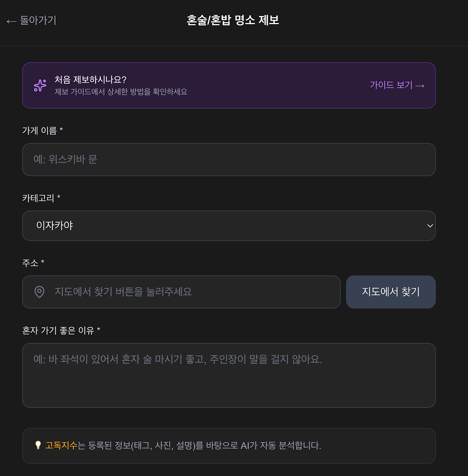The image size is (468, 476).
Task: Focus the 가게 이름 input field
Action: point(229,160)
